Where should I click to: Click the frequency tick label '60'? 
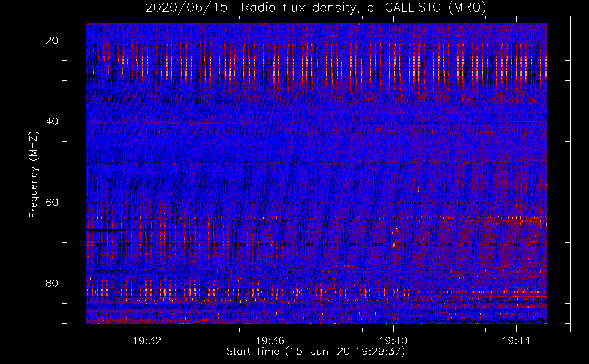coord(52,202)
